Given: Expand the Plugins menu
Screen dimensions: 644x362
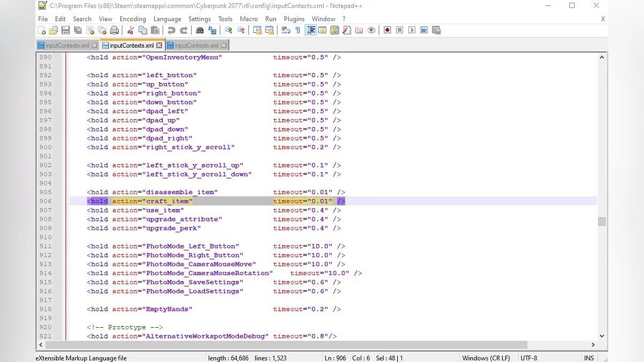Looking at the screenshot, I should click(x=294, y=19).
